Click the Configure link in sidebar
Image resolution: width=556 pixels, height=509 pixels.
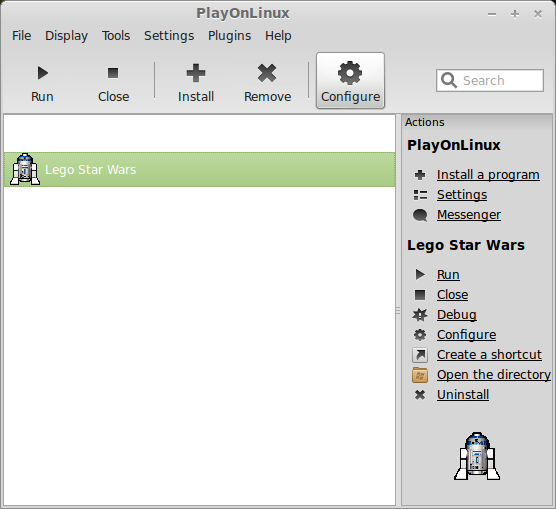point(466,335)
